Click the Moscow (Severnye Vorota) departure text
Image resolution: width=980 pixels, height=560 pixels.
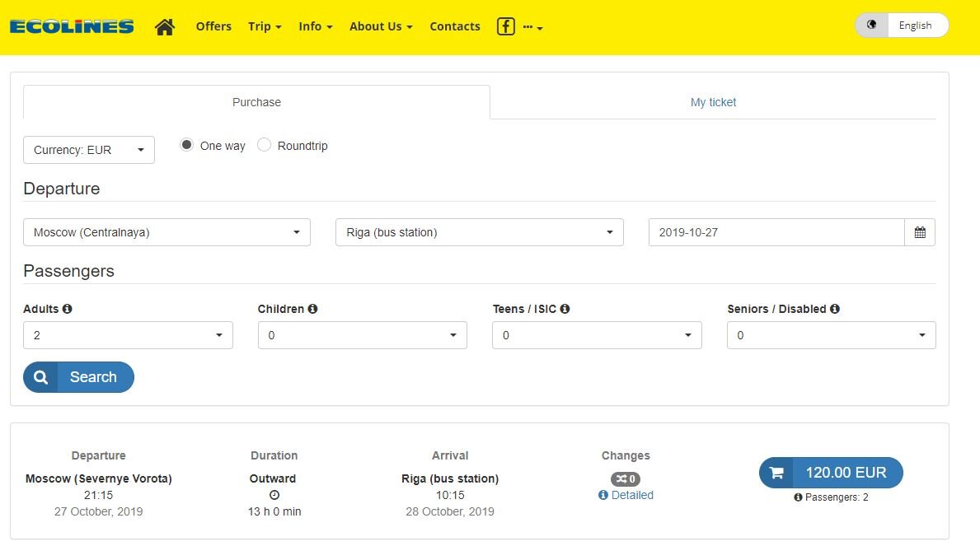[99, 478]
